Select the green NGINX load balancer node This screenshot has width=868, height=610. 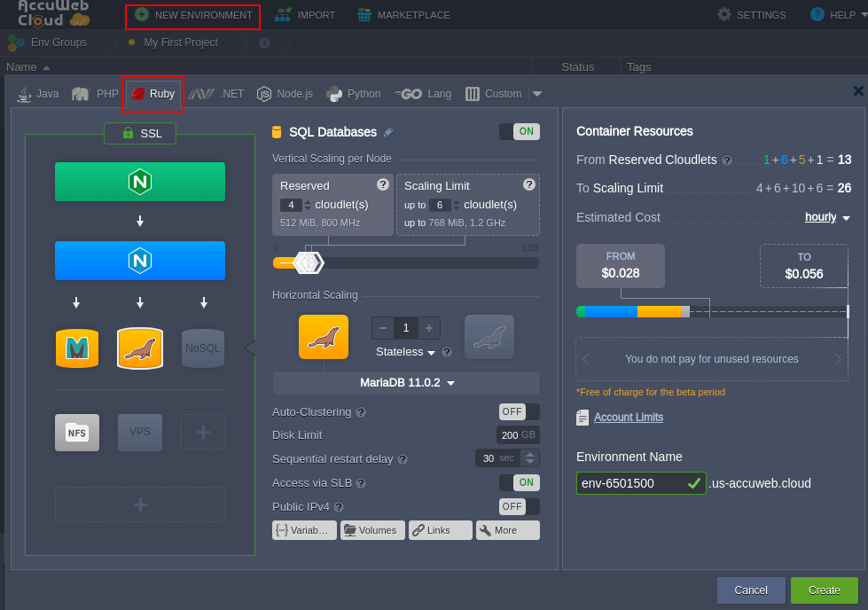click(x=140, y=182)
